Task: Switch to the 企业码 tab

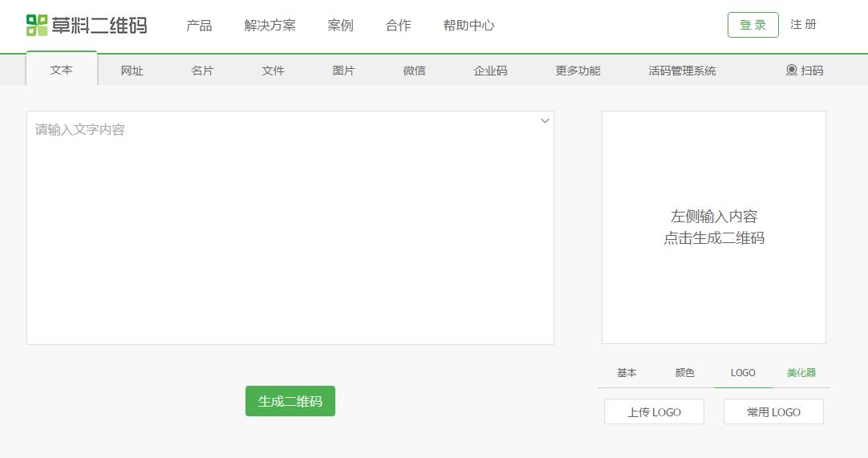Action: pos(490,71)
